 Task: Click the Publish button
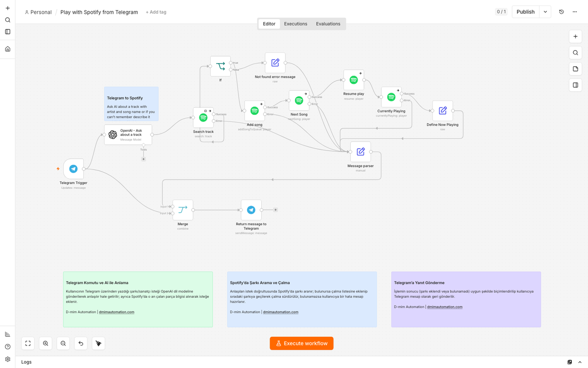pyautogui.click(x=525, y=12)
